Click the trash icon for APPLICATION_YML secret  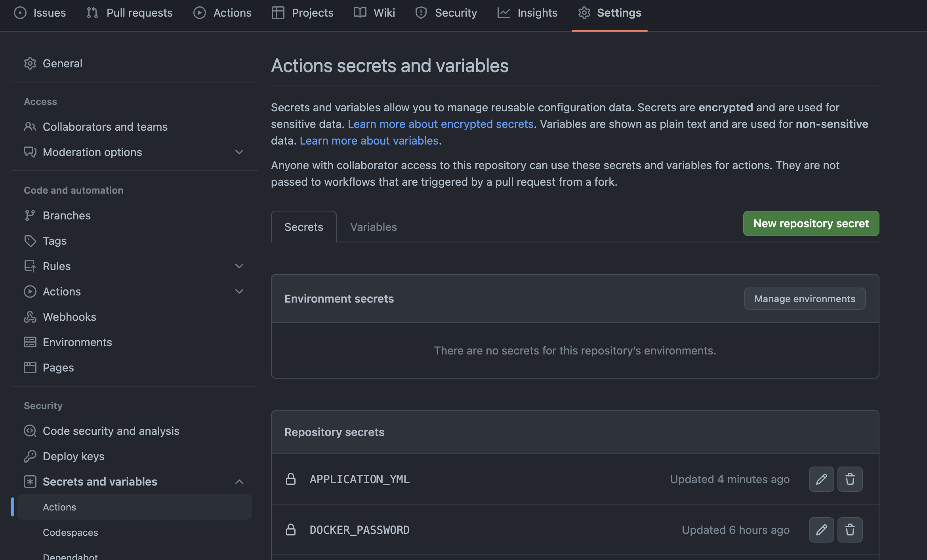[850, 479]
